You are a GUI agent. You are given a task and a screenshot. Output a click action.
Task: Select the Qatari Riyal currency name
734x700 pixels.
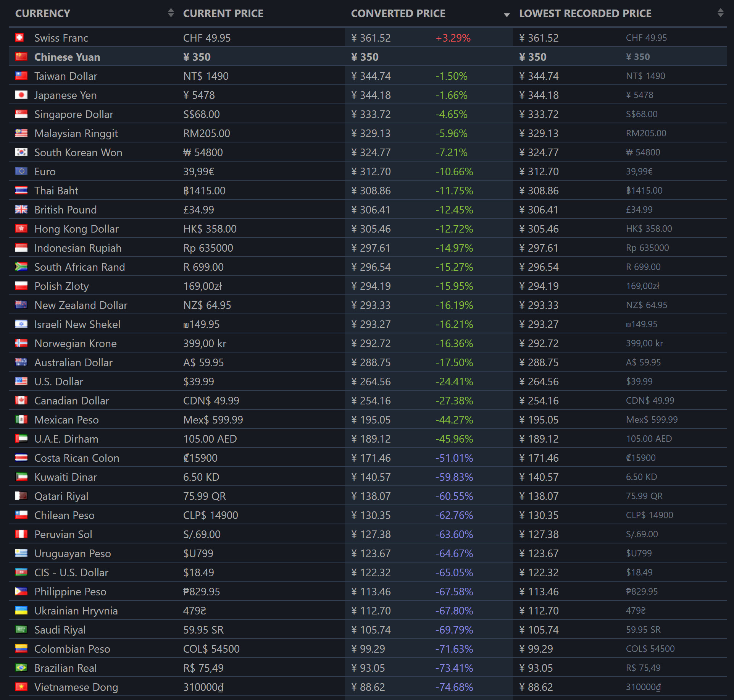click(x=61, y=496)
